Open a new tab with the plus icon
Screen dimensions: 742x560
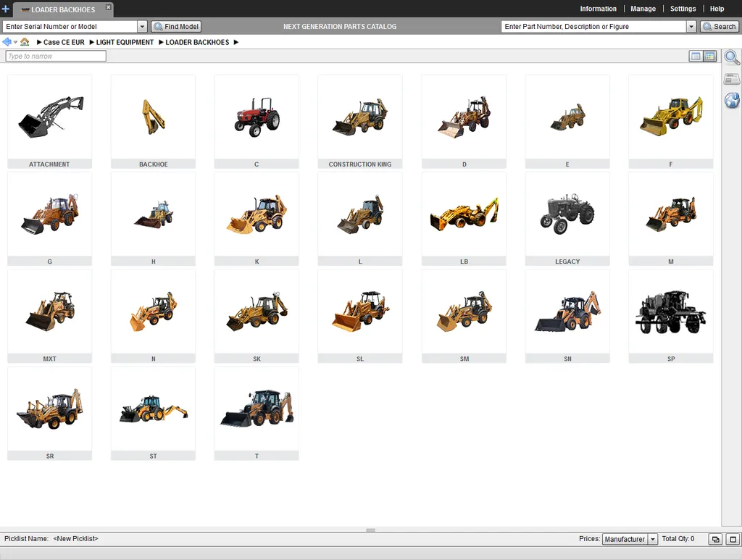(x=6, y=9)
